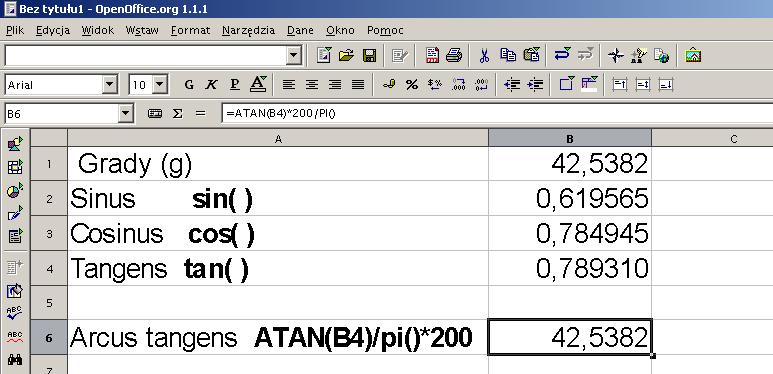Screen dimensions: 773x374
Task: Open the Stylist icon
Action: pyautogui.click(x=638, y=55)
